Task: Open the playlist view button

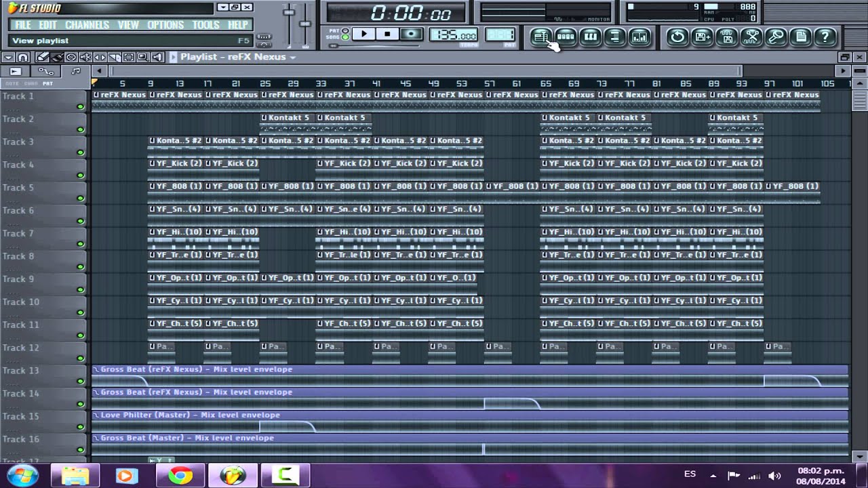Action: click(x=540, y=37)
